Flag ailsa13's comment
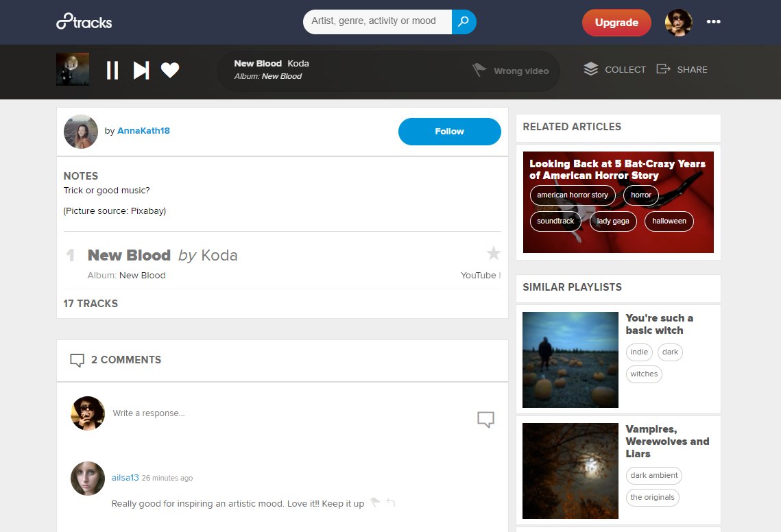 pyautogui.click(x=375, y=503)
